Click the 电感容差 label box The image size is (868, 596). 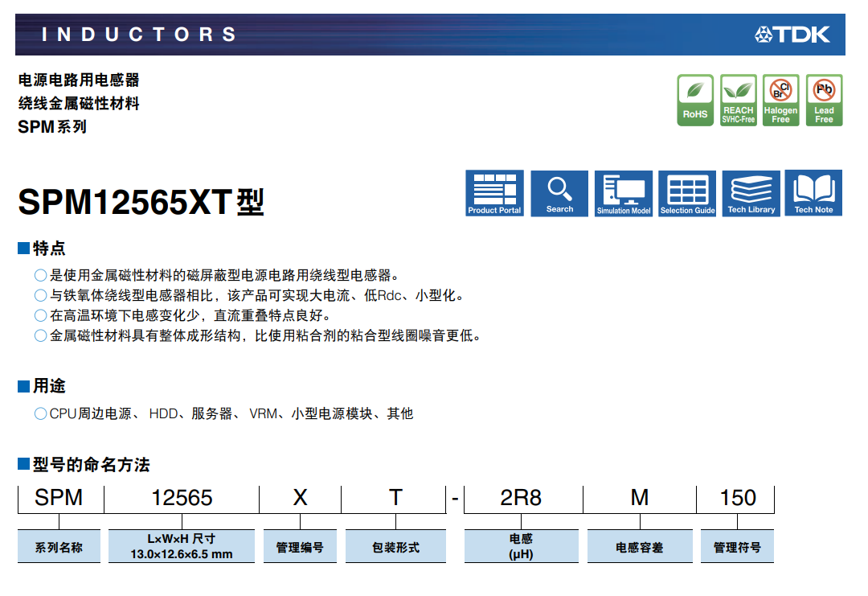[640, 546]
